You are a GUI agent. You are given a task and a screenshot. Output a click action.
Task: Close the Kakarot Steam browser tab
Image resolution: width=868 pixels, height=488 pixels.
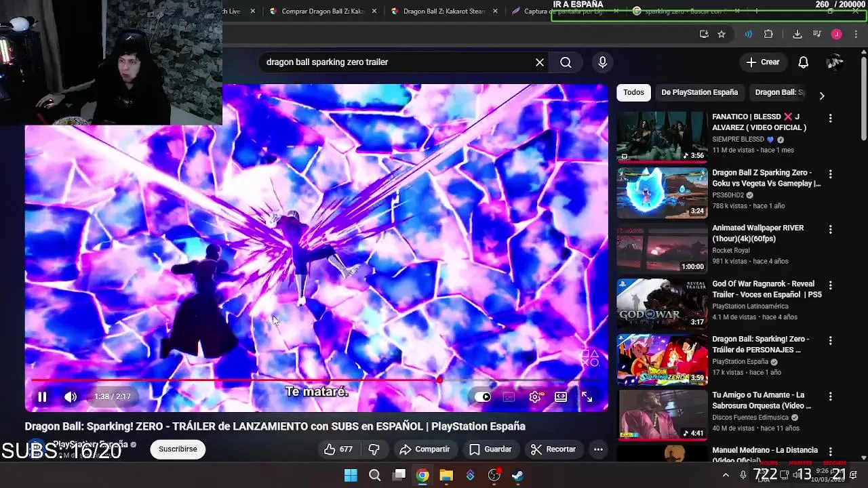(496, 12)
